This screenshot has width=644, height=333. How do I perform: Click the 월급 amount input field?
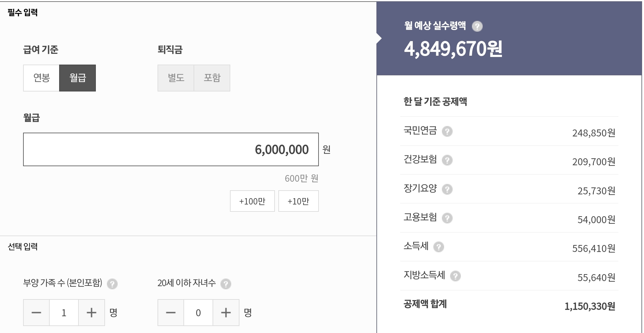(x=171, y=149)
